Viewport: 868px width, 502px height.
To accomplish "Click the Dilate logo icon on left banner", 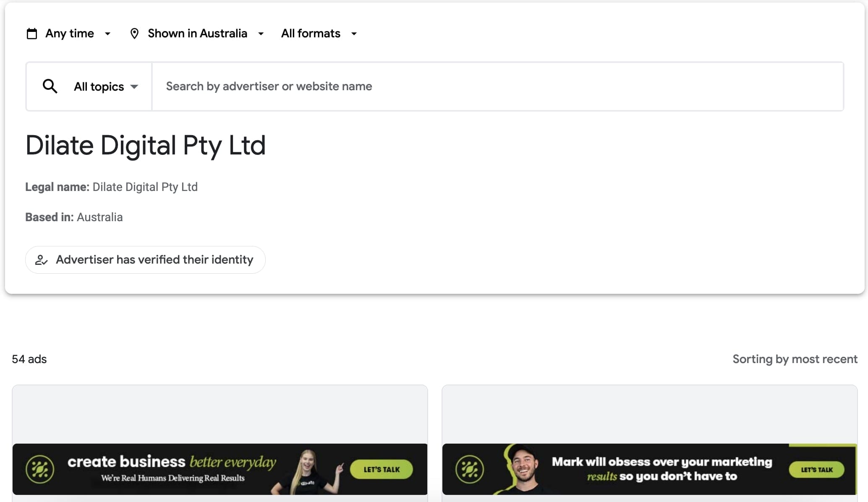I will [38, 468].
